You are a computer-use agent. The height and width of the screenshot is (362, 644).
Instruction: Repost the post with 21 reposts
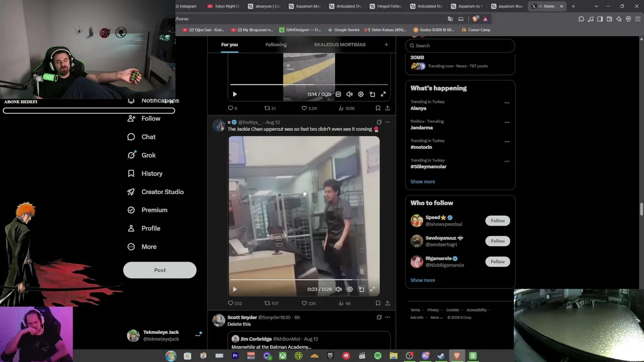[270, 108]
